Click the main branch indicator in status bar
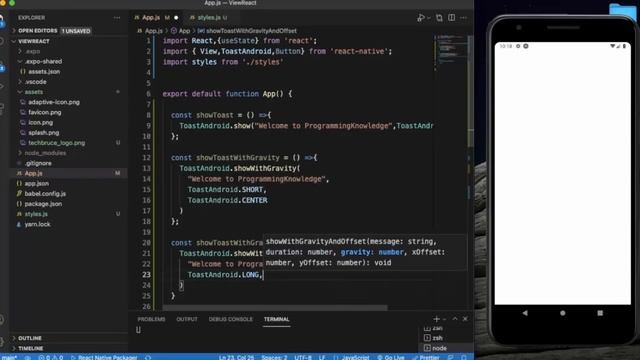This screenshot has height=360, width=640. click(x=9, y=357)
